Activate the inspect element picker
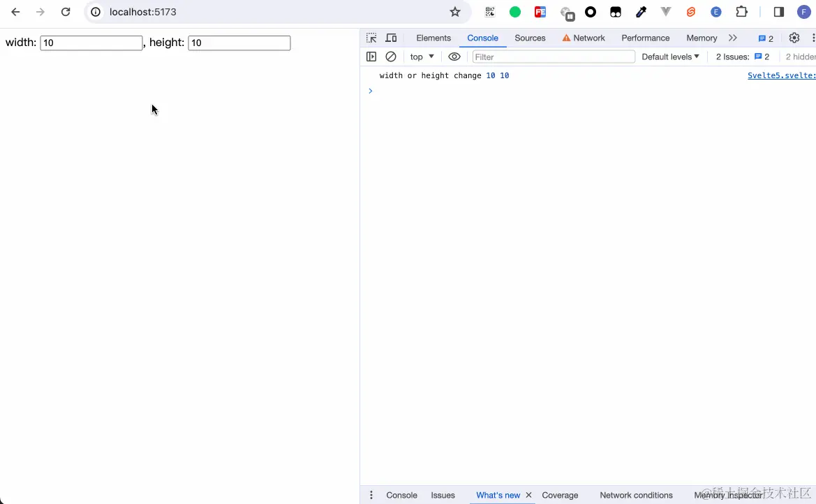Image resolution: width=816 pixels, height=504 pixels. tap(371, 38)
